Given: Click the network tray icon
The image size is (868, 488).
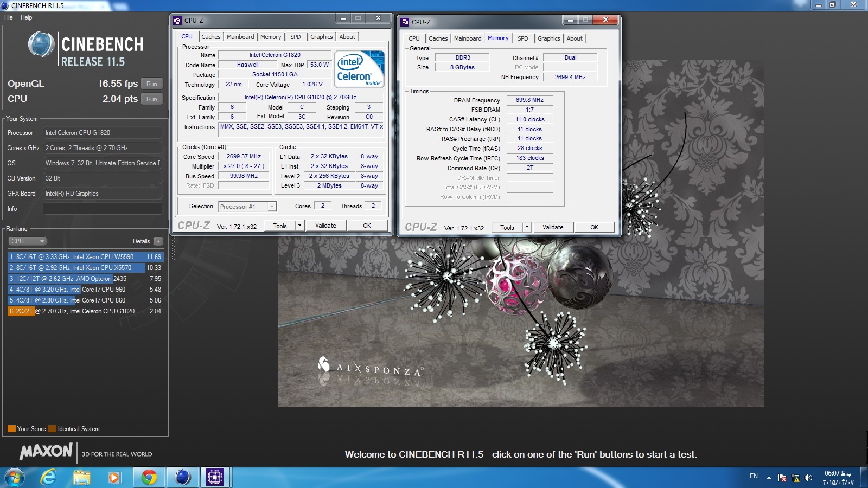Looking at the screenshot, I should [x=795, y=478].
